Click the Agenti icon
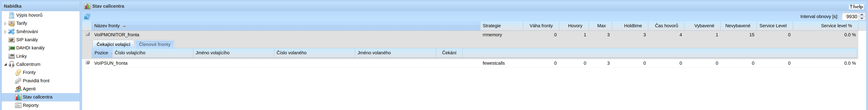 point(18,89)
